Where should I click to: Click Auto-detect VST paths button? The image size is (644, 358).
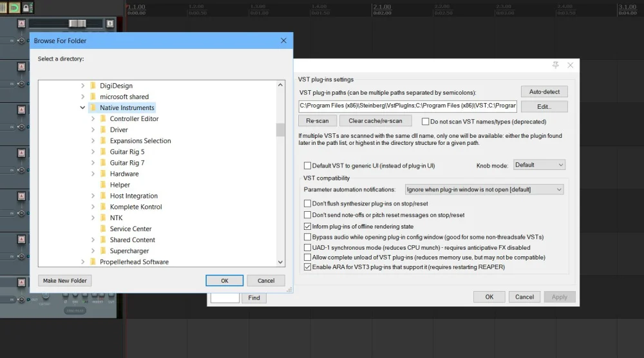tap(544, 91)
